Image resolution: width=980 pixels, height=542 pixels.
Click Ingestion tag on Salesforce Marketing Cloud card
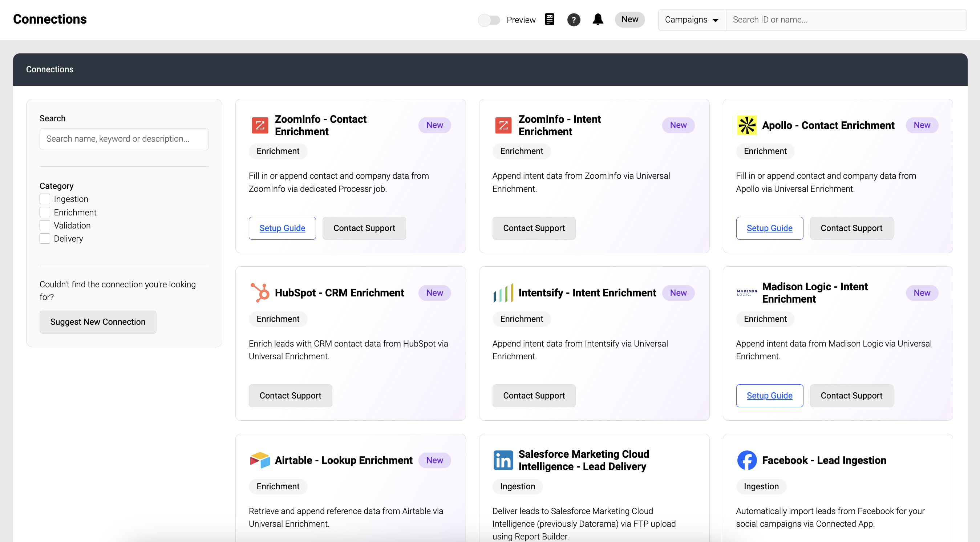coord(517,486)
